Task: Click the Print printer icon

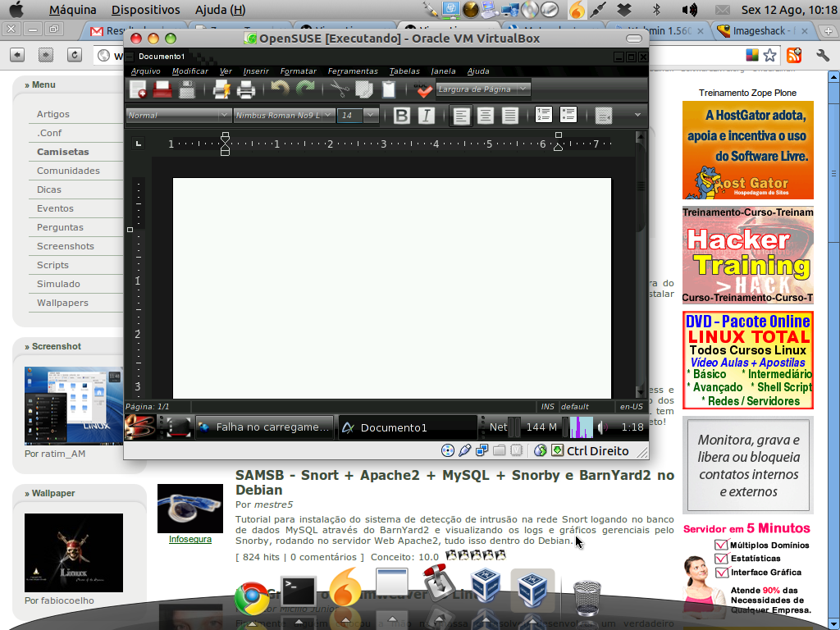Action: coord(246,89)
